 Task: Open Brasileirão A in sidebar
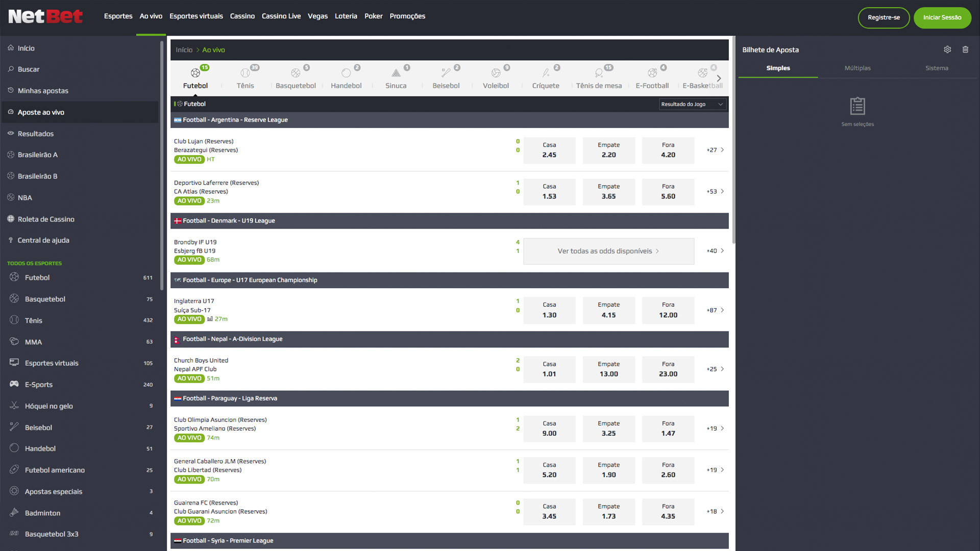[x=37, y=155]
